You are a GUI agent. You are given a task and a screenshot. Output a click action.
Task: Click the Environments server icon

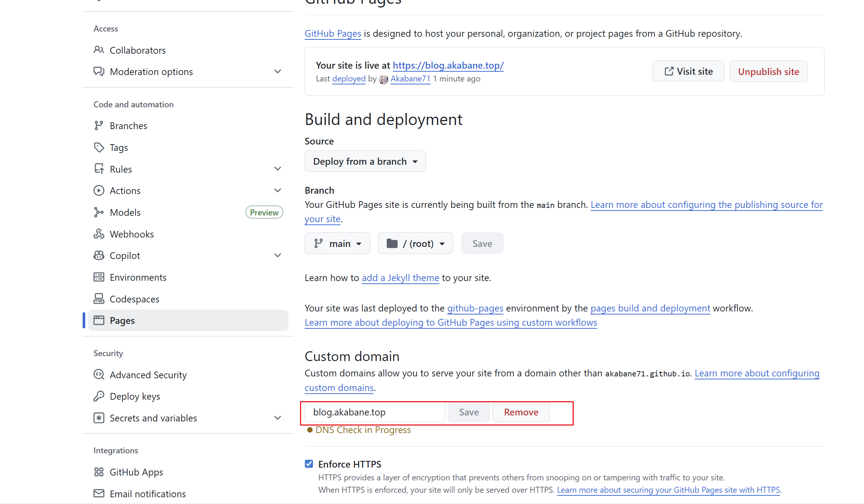[99, 277]
